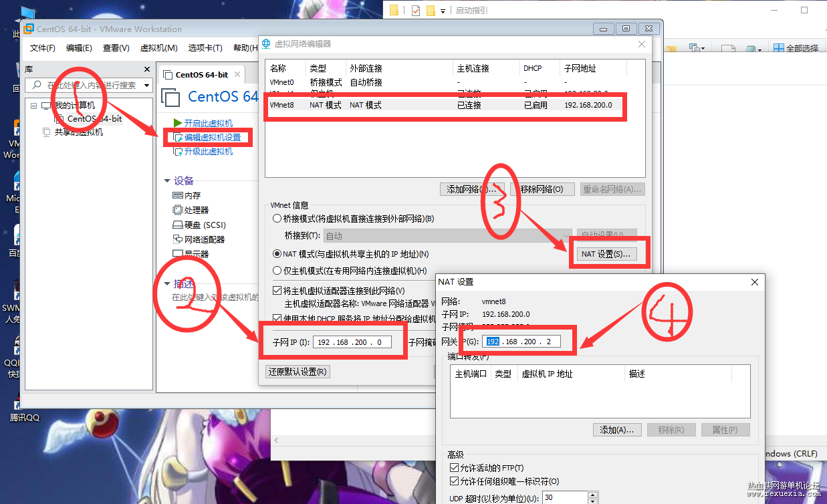This screenshot has width=827, height=504.
Task: Close the NAT 设置 dialog
Action: coord(754,282)
